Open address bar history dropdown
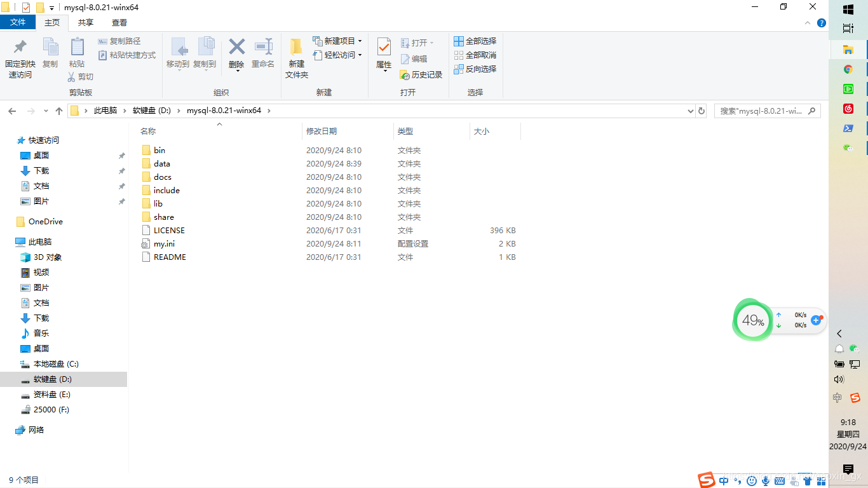 coord(691,111)
